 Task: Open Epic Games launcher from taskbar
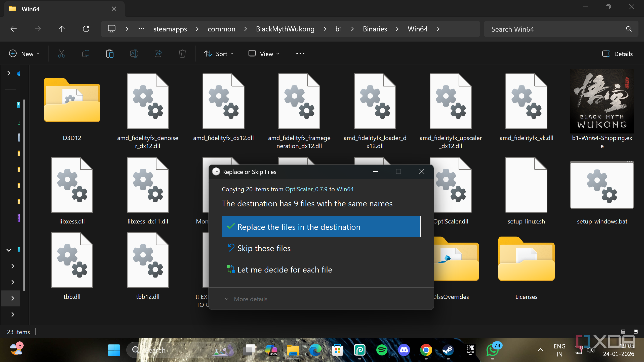(470, 350)
